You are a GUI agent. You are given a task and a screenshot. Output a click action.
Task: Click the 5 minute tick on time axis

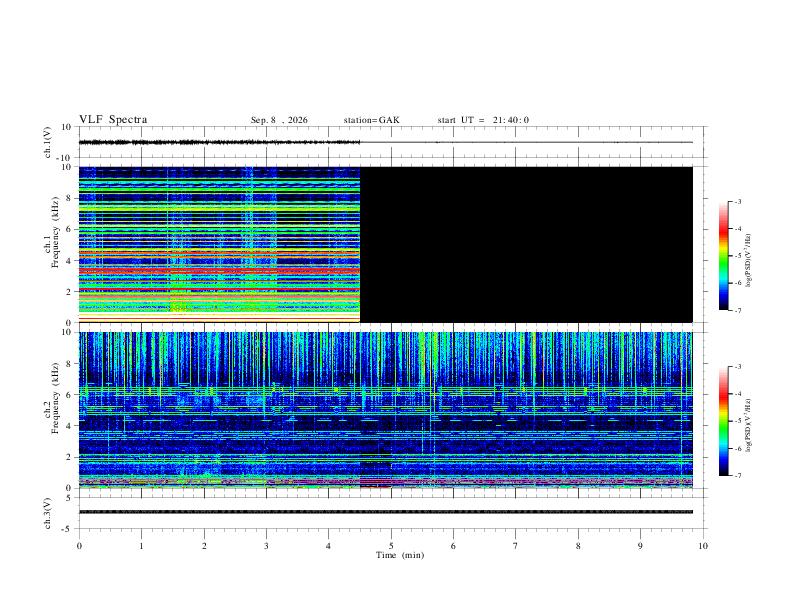coord(391,546)
